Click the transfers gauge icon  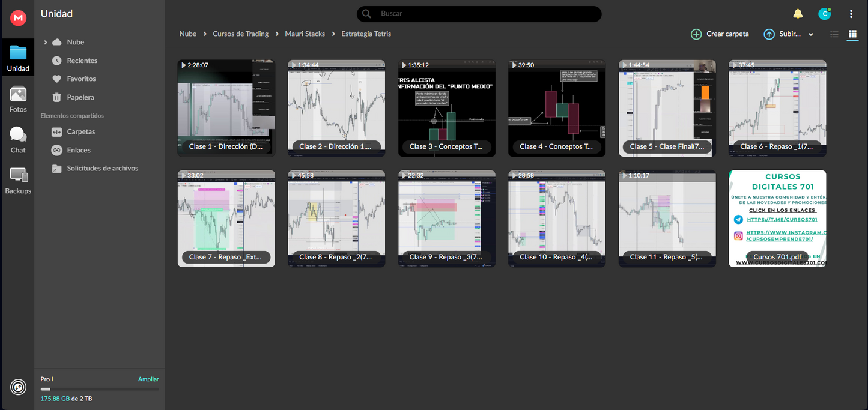[x=18, y=388]
